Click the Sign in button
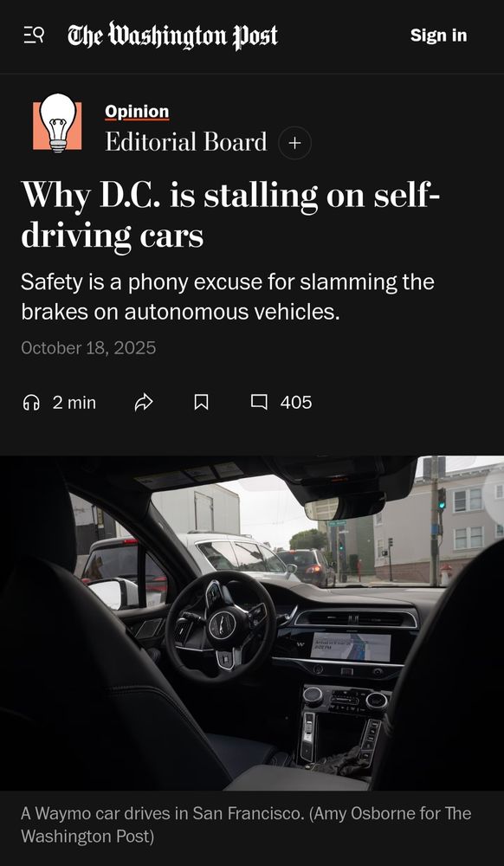504x866 pixels. pyautogui.click(x=438, y=36)
